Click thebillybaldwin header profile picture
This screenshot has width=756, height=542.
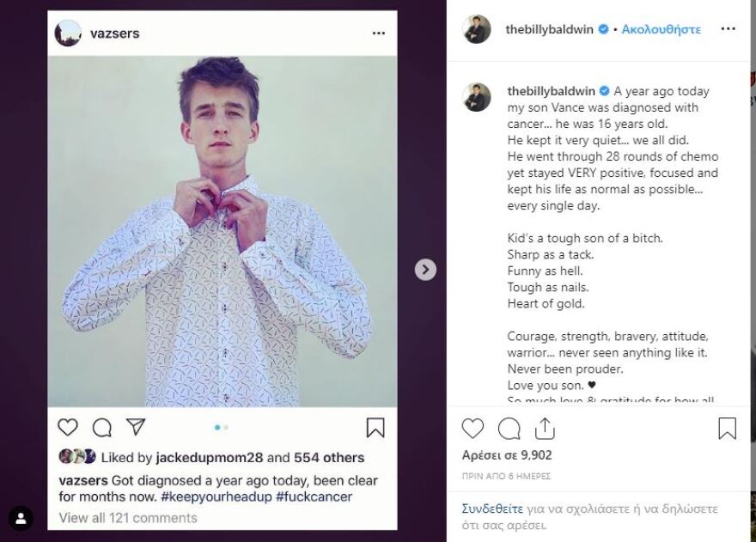477,28
